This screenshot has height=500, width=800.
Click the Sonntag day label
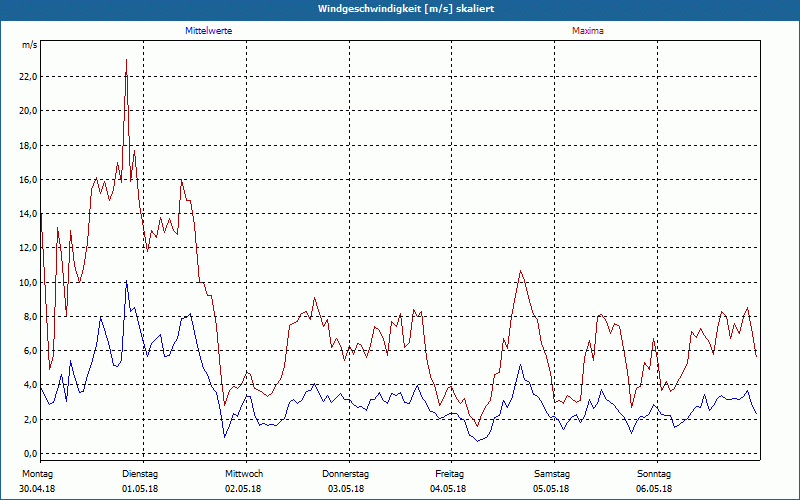(x=654, y=474)
